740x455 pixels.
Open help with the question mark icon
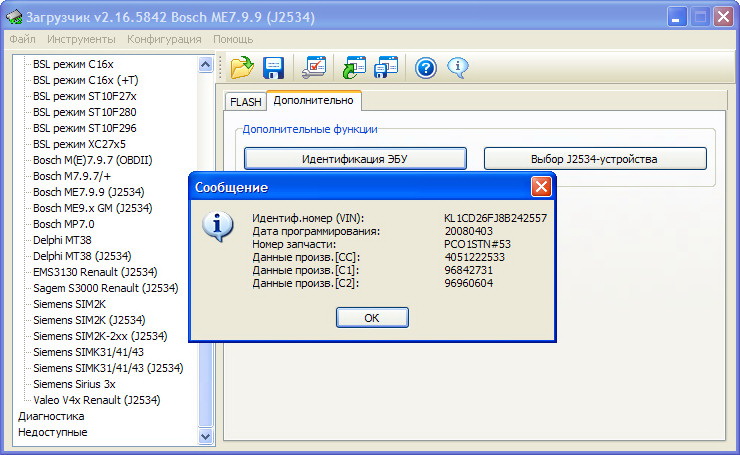427,68
